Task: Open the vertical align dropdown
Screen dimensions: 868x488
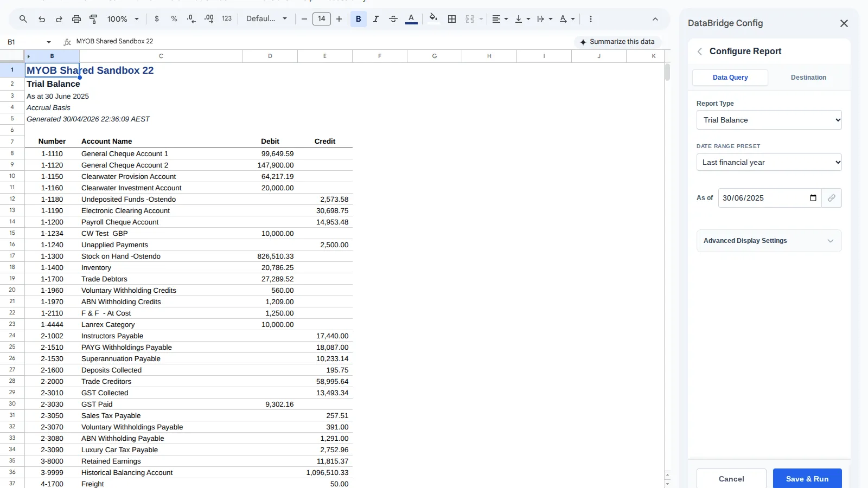Action: 522,19
